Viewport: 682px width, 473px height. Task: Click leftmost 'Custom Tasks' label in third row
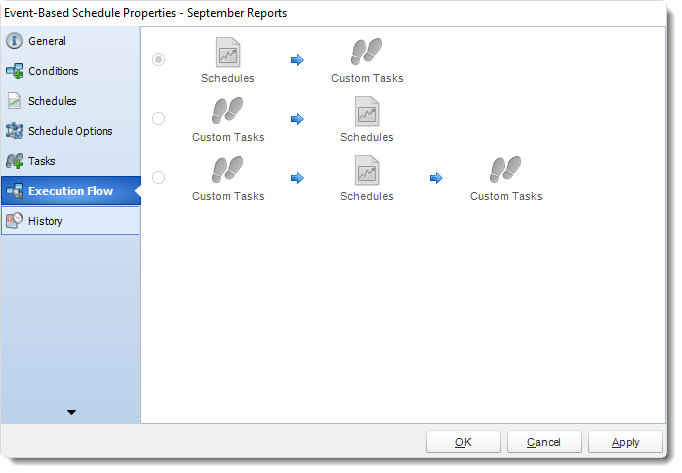(x=228, y=197)
